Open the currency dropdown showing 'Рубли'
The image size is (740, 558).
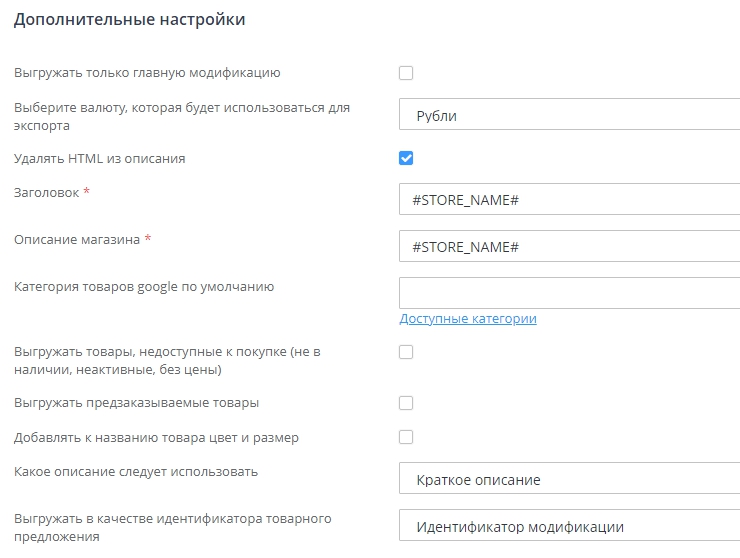click(568, 116)
